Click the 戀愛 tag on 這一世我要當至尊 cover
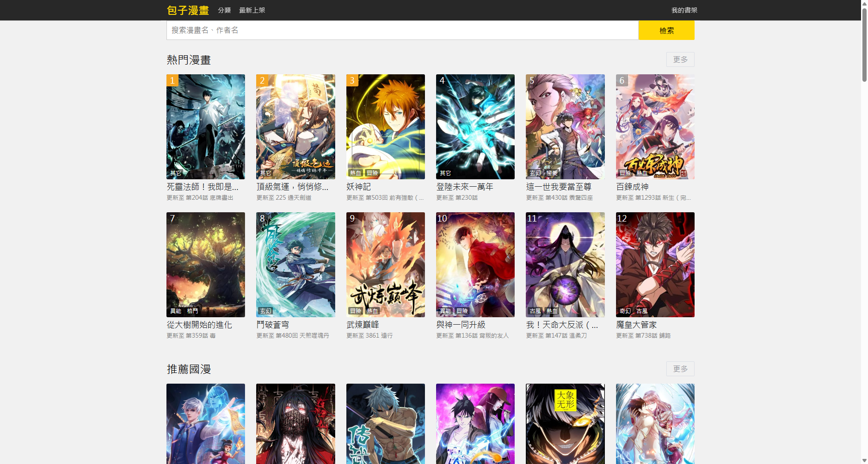Screen dimensions: 868x464 552,173
